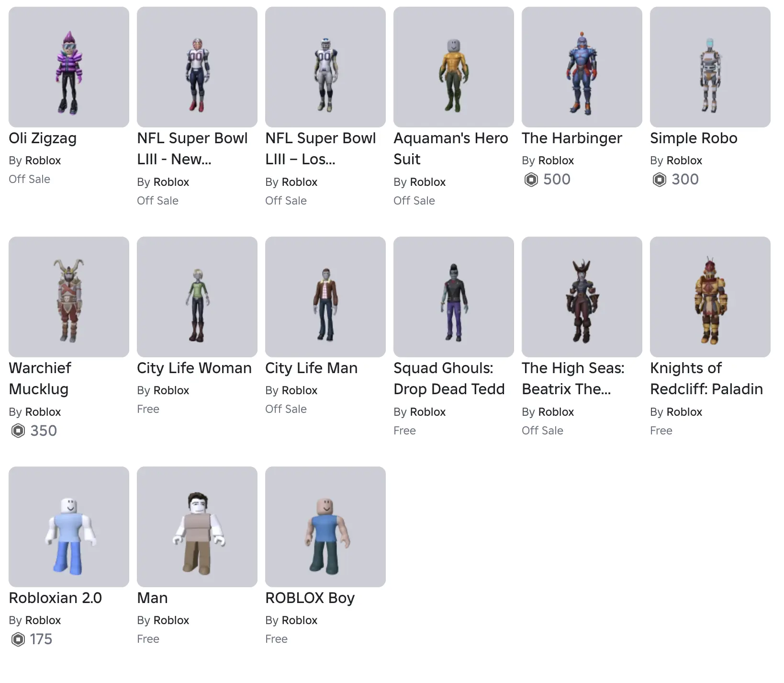
Task: Click the City Life Man title link
Action: [311, 368]
